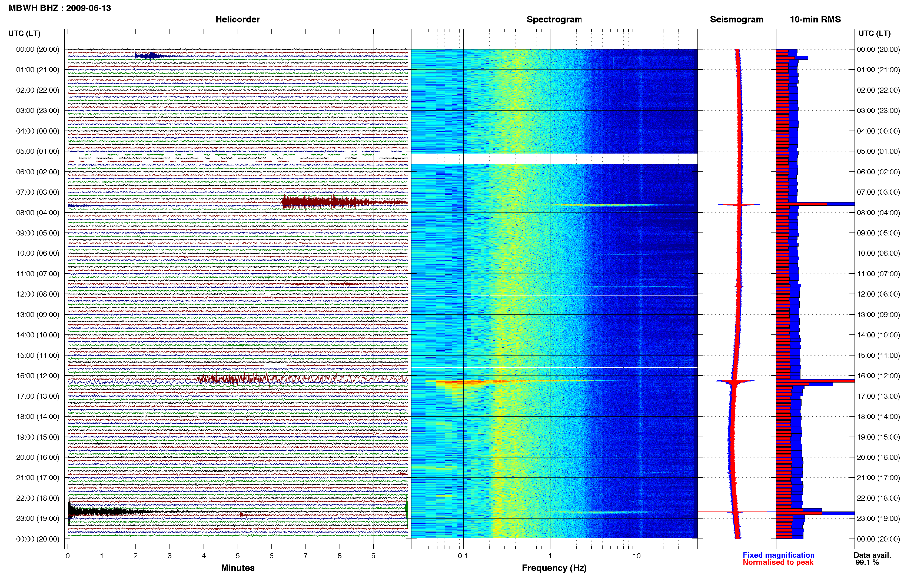Click "20:00 (16:00)" on the left time axis

pos(38,457)
